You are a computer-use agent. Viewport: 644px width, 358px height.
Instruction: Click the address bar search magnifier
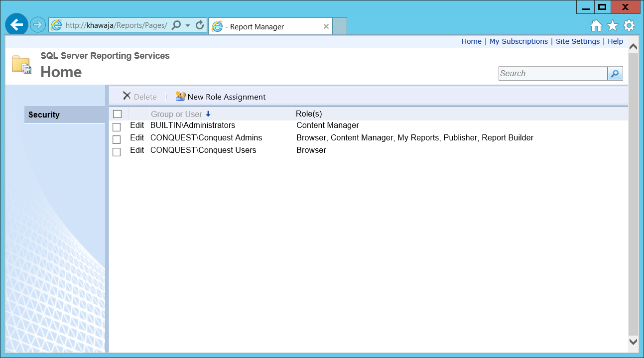(176, 25)
